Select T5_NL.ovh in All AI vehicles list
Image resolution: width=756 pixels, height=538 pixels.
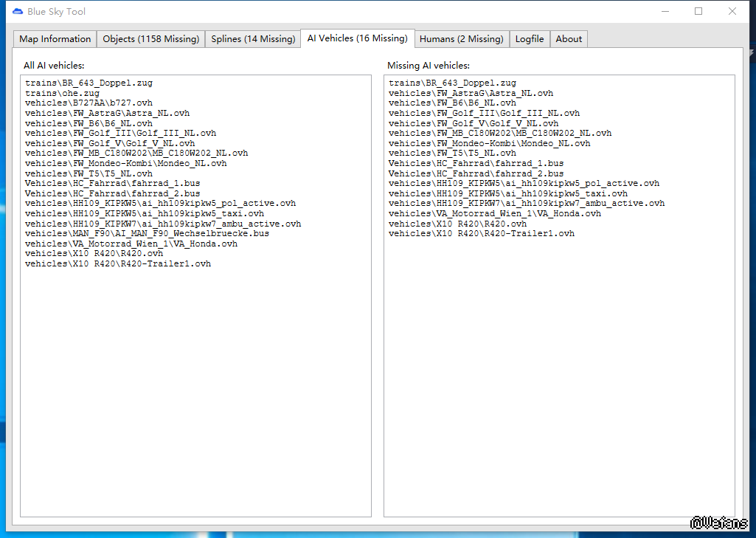pyautogui.click(x=89, y=173)
